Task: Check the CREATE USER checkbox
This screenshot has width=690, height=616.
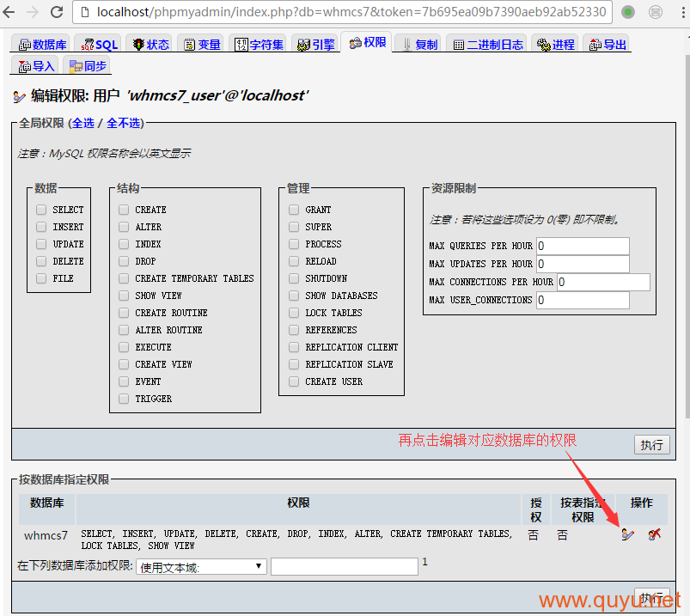Action: click(x=294, y=381)
